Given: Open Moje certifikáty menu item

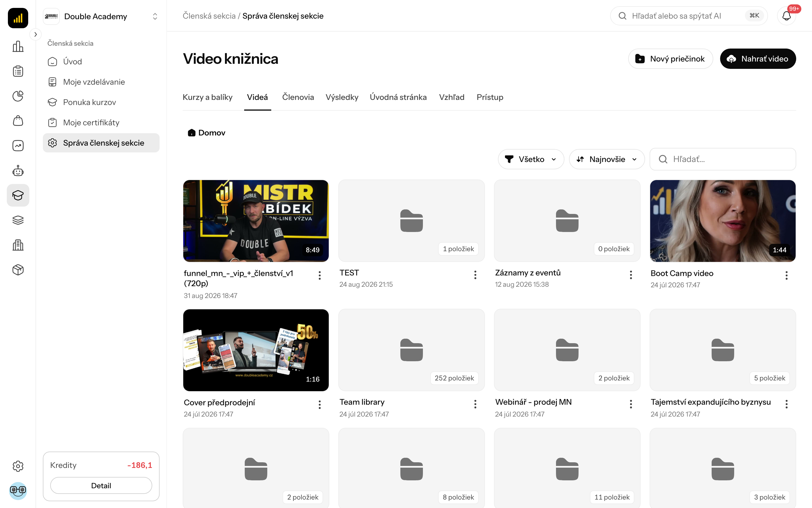Looking at the screenshot, I should coord(101,123).
